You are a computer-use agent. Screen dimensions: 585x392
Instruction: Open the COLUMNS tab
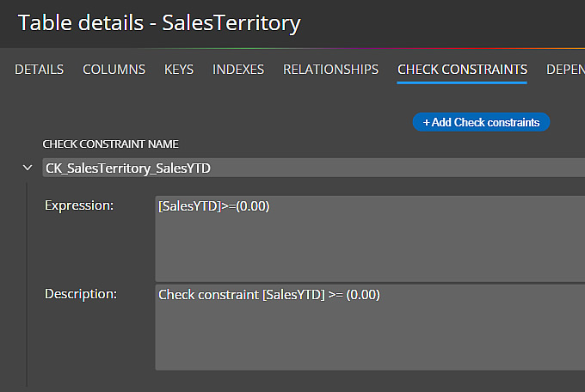pos(114,70)
